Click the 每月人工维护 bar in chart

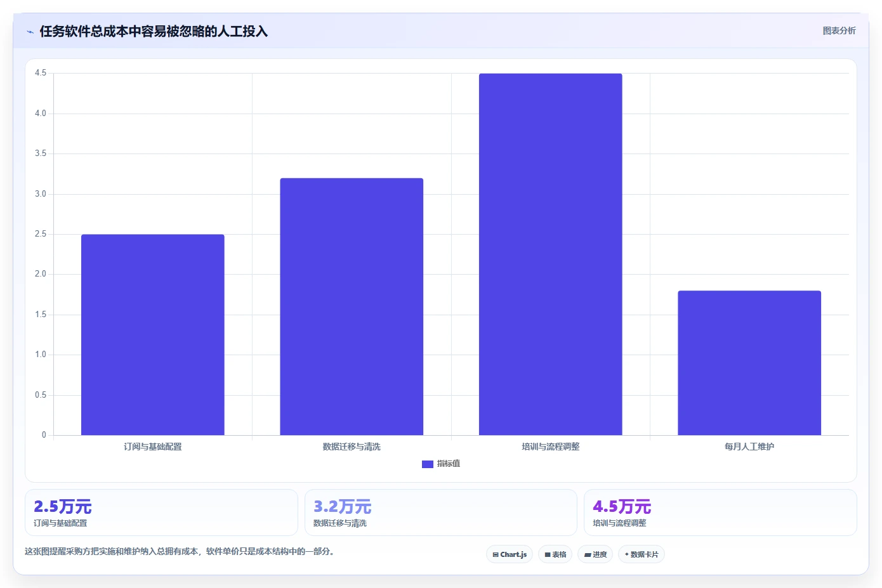[x=749, y=363]
